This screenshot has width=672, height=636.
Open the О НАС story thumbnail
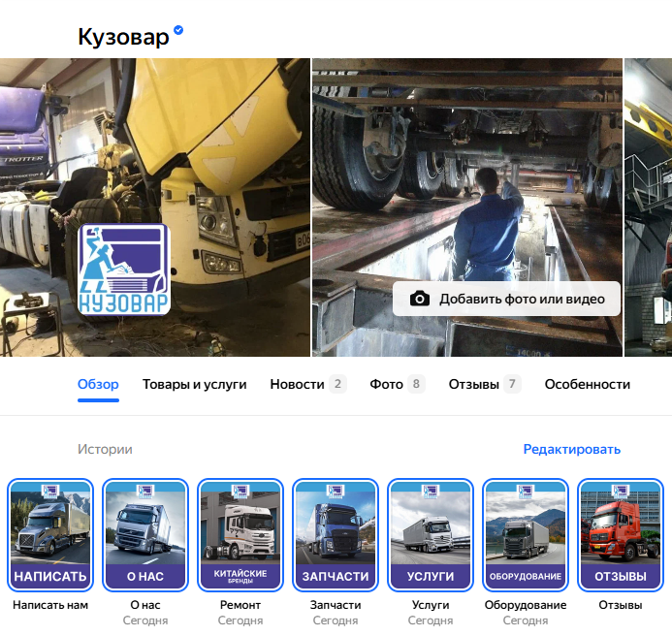pyautogui.click(x=145, y=535)
